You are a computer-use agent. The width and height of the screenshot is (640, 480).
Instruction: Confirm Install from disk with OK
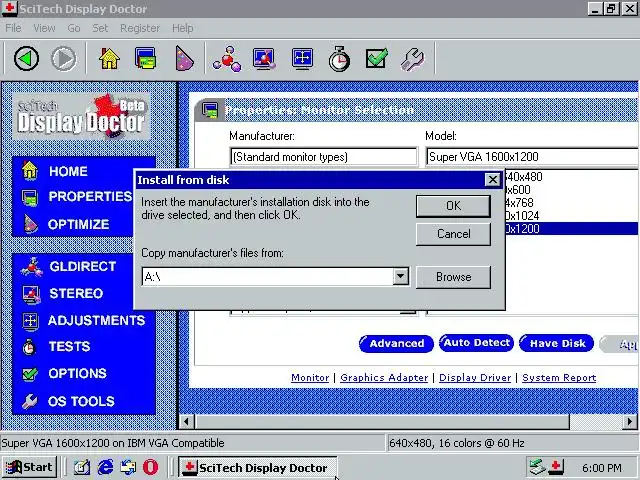coord(453,206)
